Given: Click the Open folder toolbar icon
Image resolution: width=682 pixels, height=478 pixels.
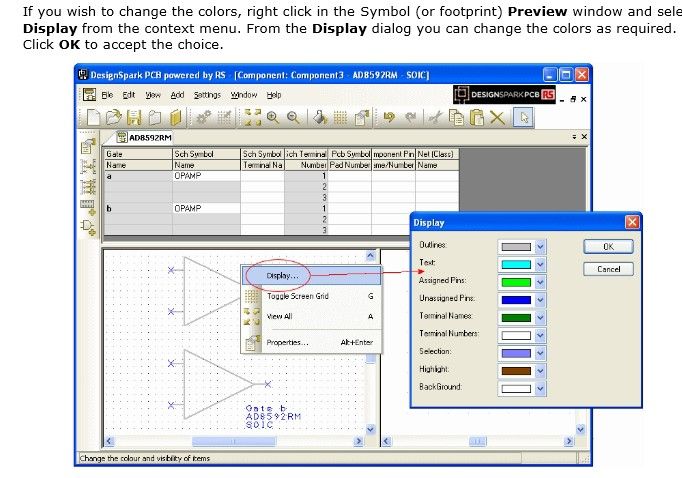Looking at the screenshot, I should click(x=114, y=117).
